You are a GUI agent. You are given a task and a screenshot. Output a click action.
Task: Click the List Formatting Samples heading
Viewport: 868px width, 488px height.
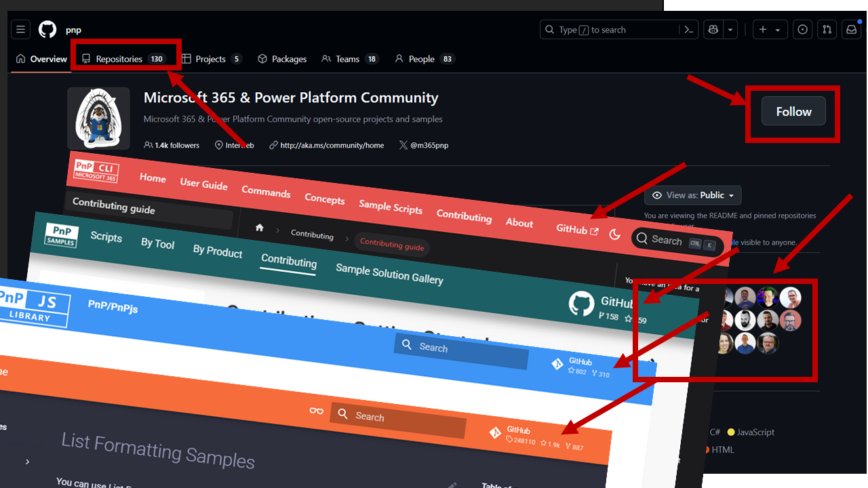click(x=158, y=451)
